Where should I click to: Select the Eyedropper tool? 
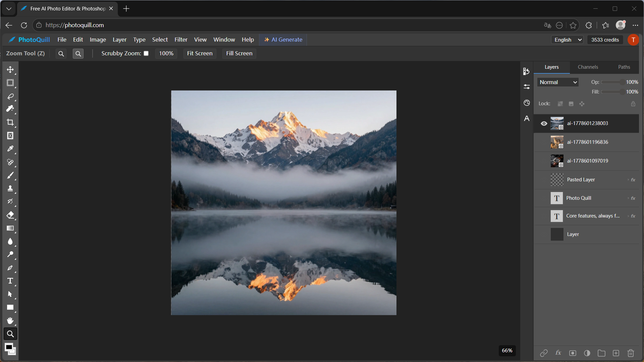(10, 149)
